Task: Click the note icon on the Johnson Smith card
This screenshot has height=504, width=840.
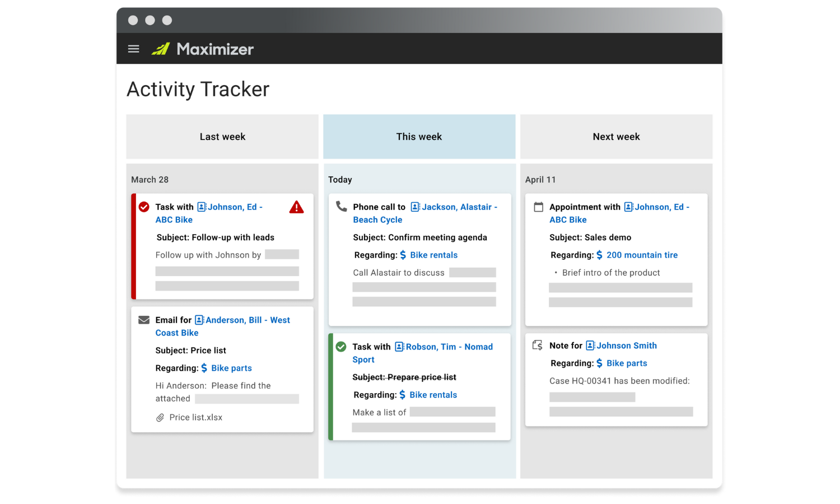Action: click(x=537, y=346)
